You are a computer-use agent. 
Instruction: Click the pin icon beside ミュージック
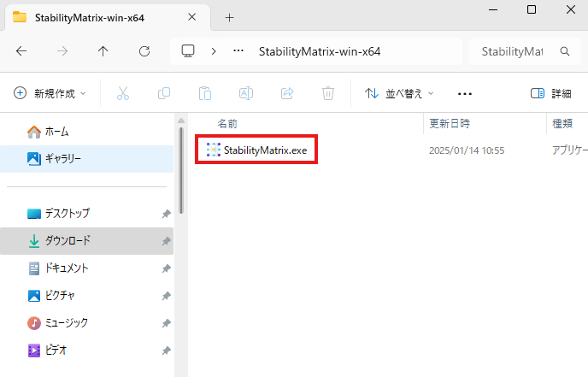click(x=166, y=323)
